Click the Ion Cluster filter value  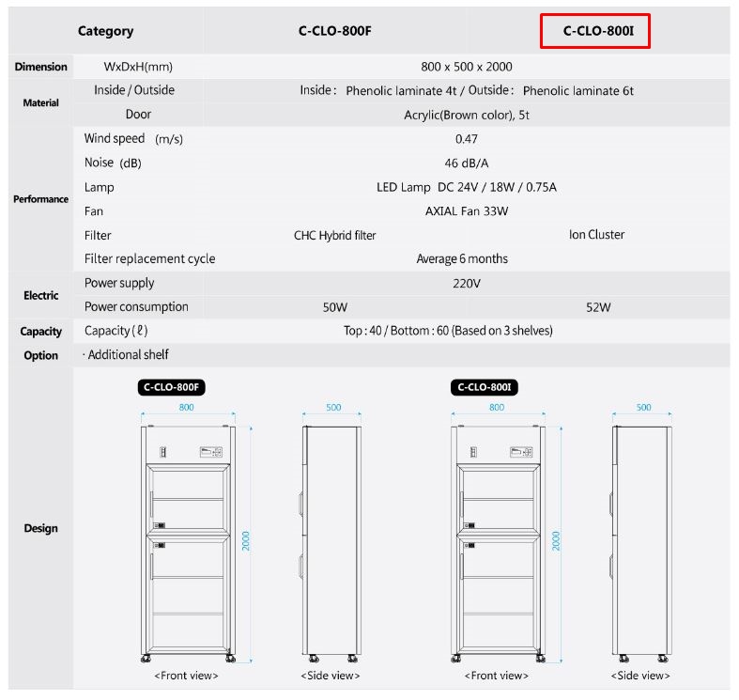596,235
